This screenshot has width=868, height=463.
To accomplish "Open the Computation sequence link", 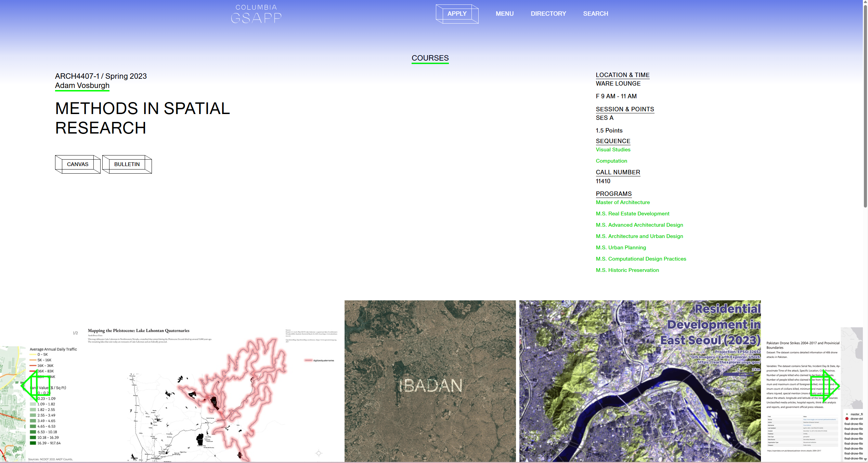I will coord(611,161).
